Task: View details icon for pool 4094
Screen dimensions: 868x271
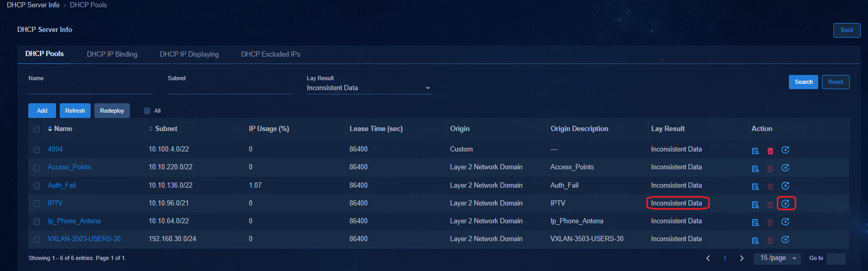Action: point(755,151)
